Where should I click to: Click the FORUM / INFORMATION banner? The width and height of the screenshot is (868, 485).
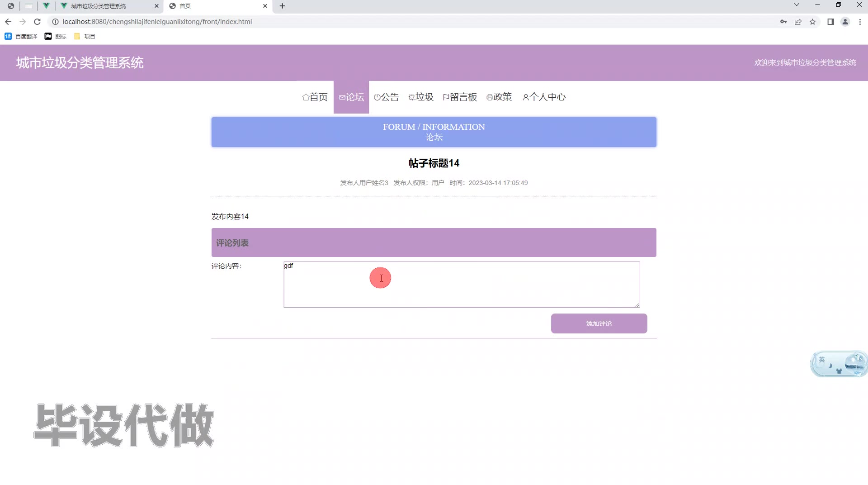coord(434,132)
